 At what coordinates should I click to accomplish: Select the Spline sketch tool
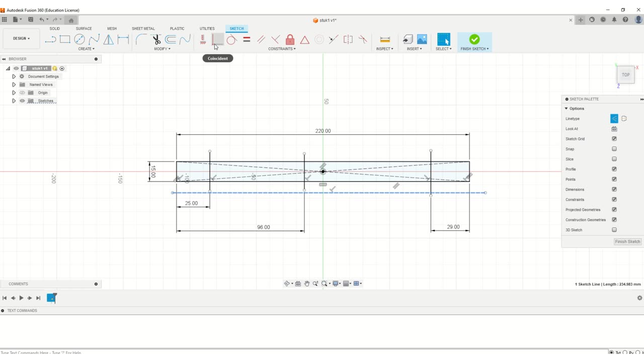94,40
